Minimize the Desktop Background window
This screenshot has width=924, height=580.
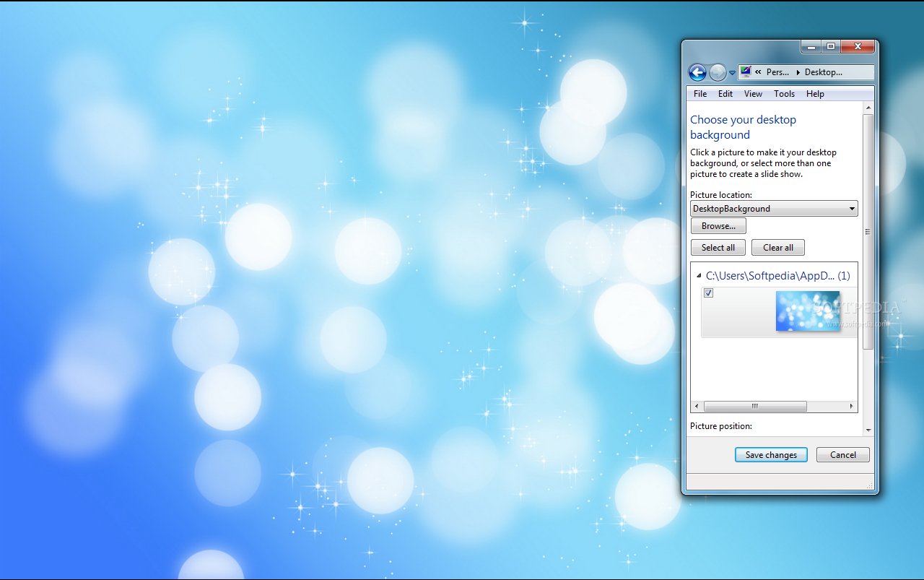pyautogui.click(x=811, y=47)
